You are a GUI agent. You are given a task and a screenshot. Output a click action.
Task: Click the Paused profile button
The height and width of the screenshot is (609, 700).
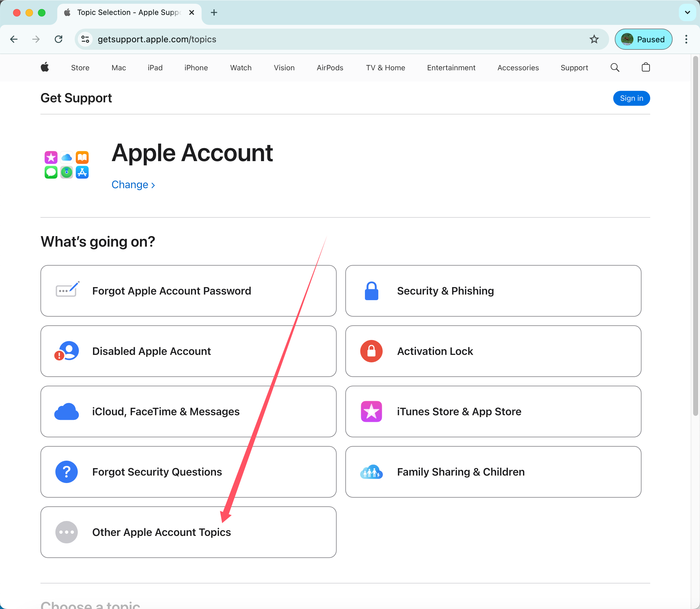coord(643,40)
